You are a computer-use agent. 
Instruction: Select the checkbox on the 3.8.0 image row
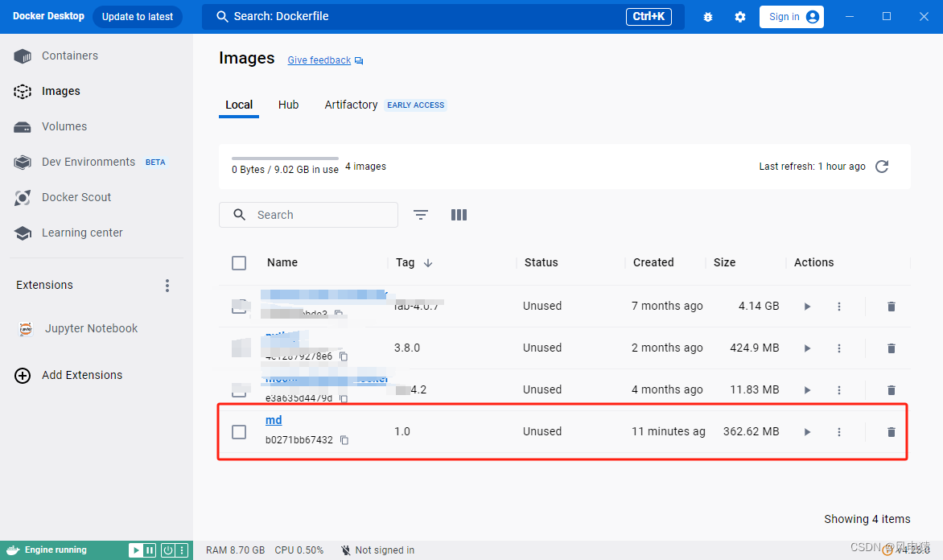coord(239,348)
